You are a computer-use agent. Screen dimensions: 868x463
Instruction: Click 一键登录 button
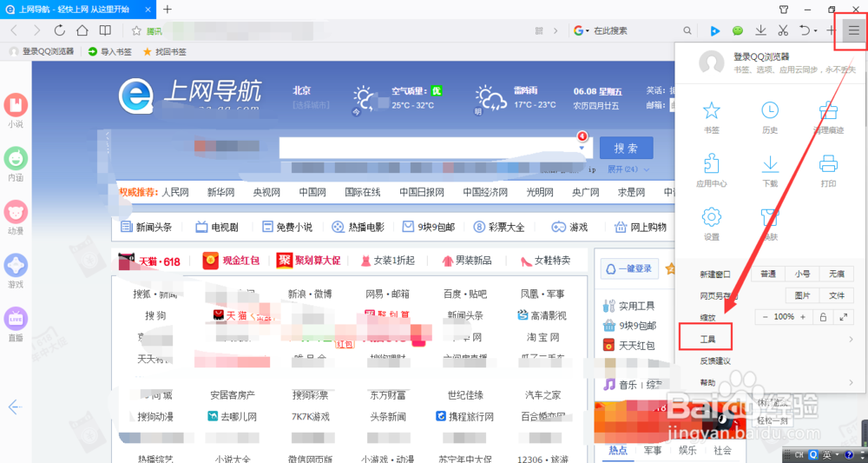point(629,268)
